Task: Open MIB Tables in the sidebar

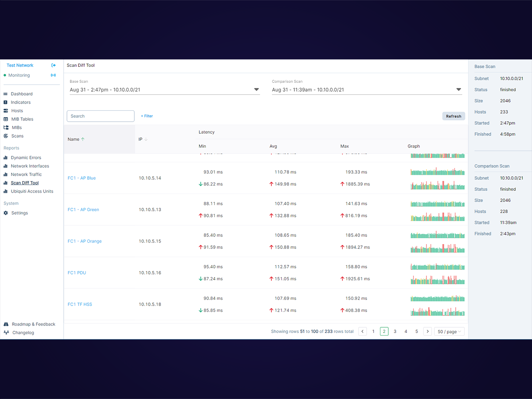Action: pos(22,119)
